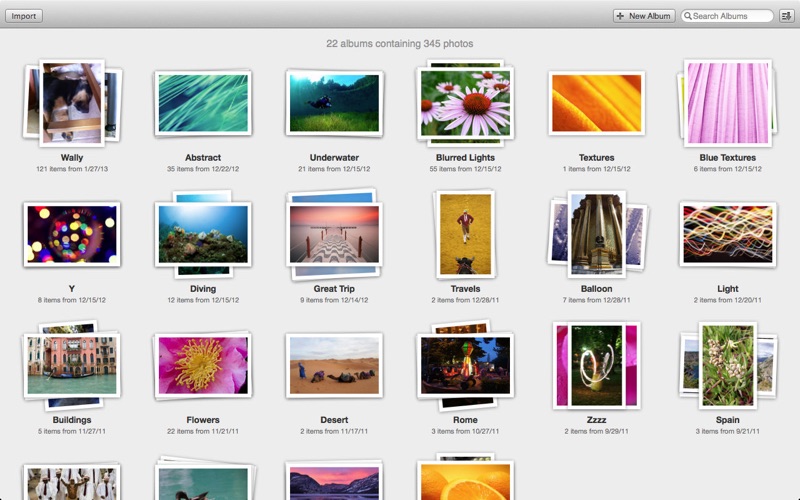Viewport: 800px width, 500px height.
Task: Open the Great Trip album
Action: (x=334, y=234)
